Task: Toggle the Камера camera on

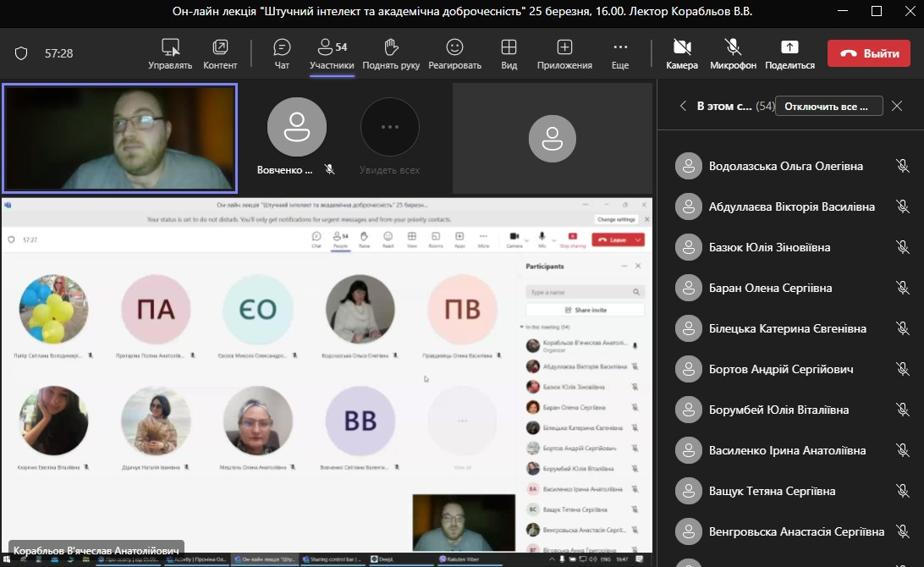Action: [x=682, y=53]
